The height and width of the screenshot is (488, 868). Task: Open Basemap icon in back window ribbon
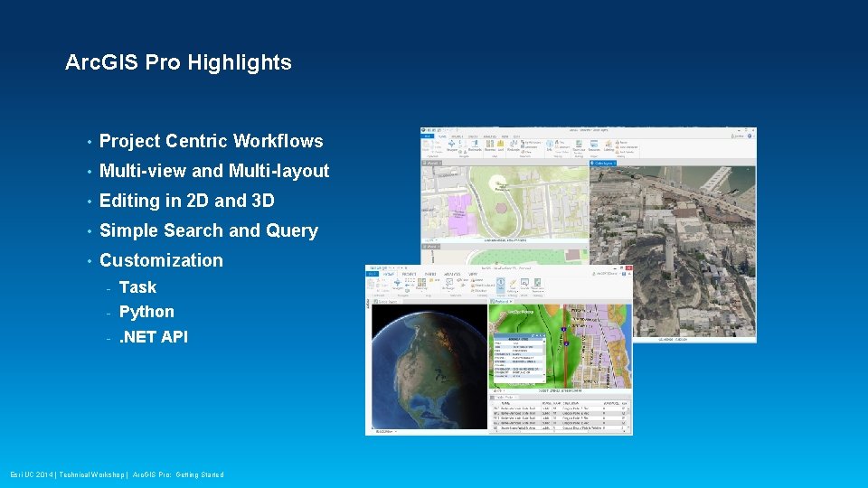490,145
